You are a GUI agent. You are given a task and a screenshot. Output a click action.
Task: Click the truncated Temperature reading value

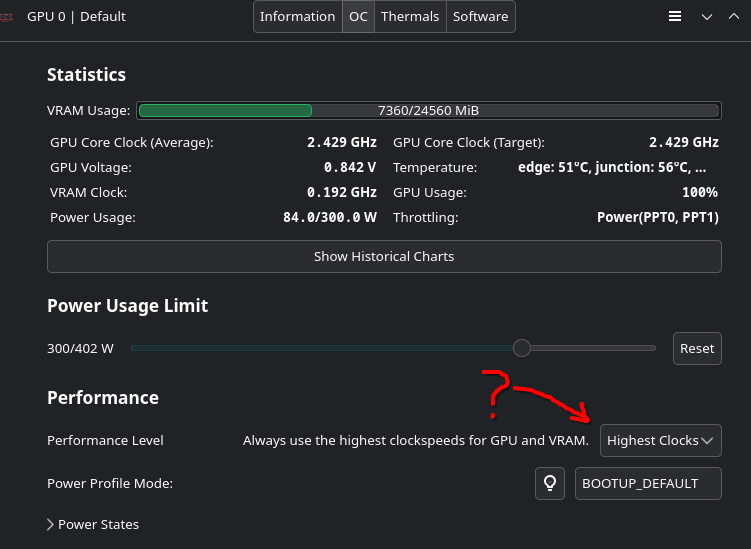[x=617, y=167]
